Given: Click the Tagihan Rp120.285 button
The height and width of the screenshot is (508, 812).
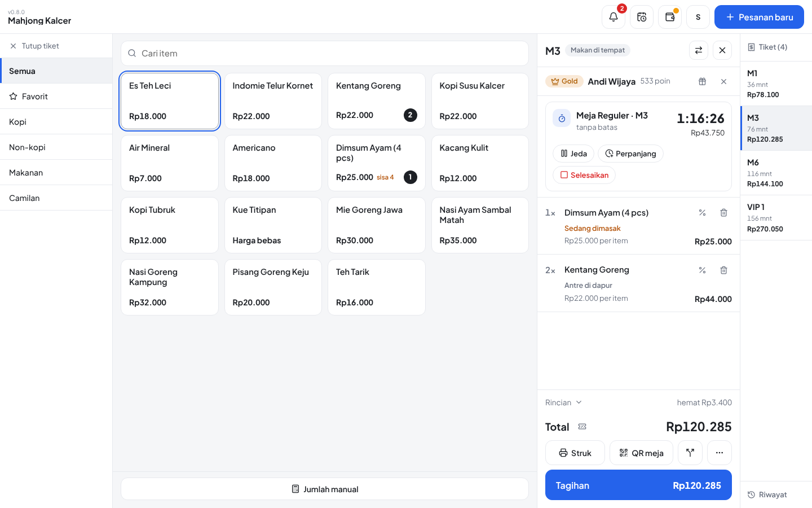Looking at the screenshot, I should [x=638, y=485].
